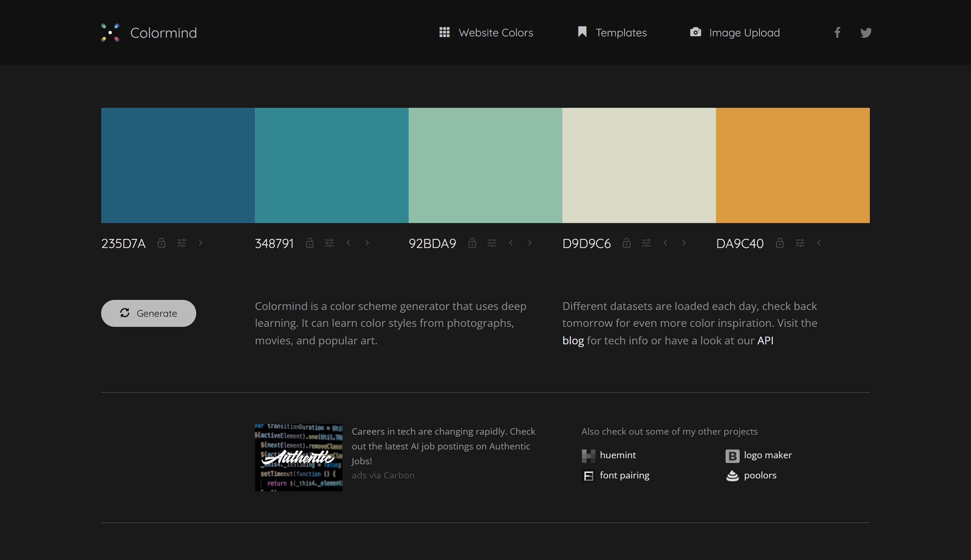
Task: Select the orange DA9C40 color swatch
Action: [x=792, y=165]
